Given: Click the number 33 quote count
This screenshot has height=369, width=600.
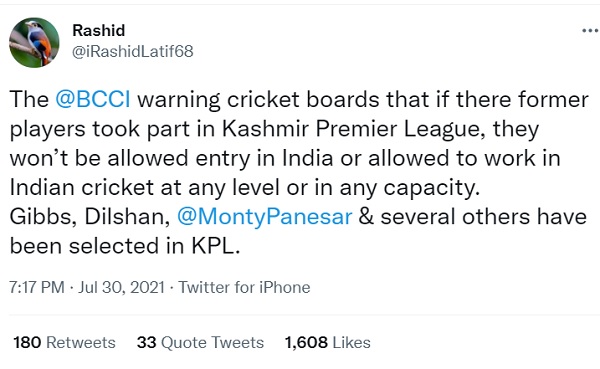Looking at the screenshot, I should click(x=147, y=343).
